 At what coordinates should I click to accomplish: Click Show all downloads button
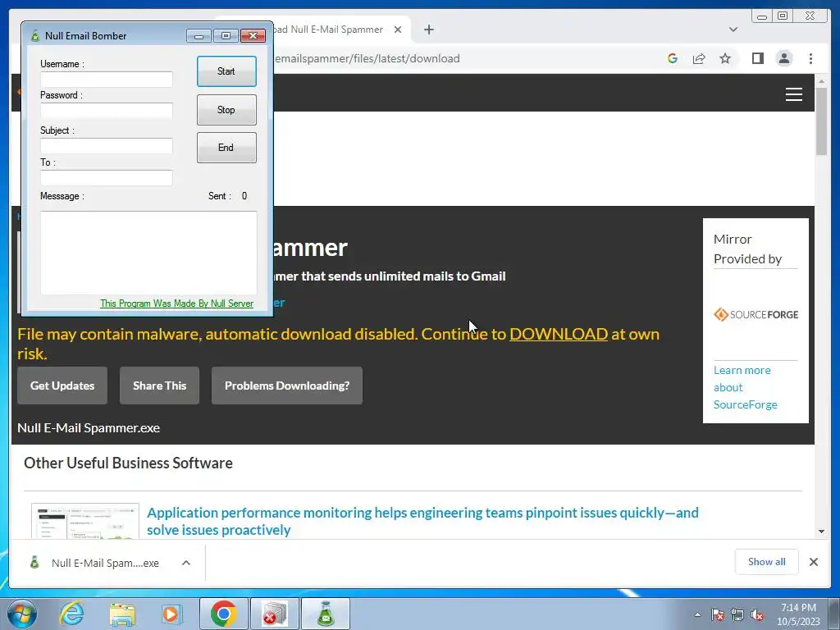(767, 562)
